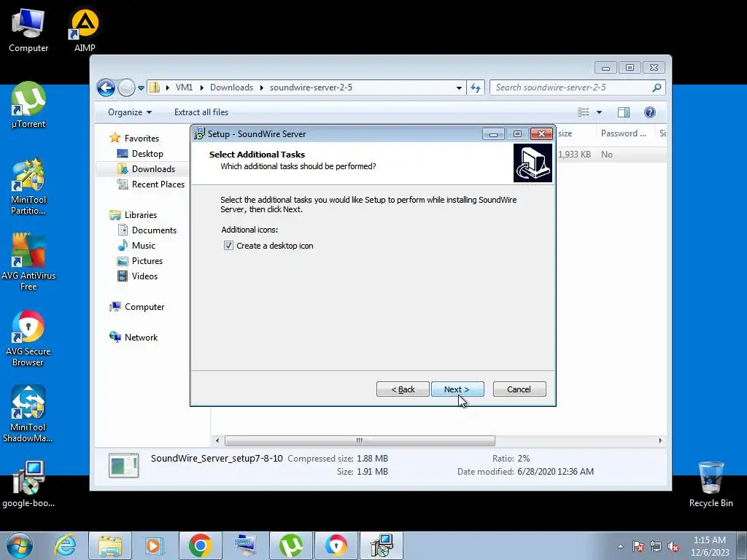
Task: Open the Action Center flag icon
Action: pyautogui.click(x=638, y=546)
